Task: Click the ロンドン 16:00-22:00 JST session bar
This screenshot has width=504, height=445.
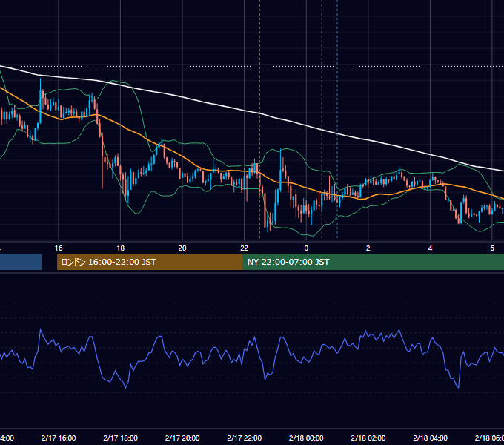Action: coord(150,262)
